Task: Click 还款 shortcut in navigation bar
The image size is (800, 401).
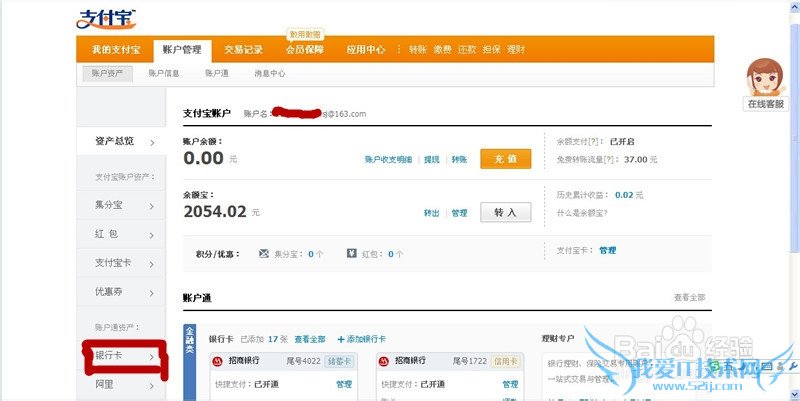Action: point(467,49)
